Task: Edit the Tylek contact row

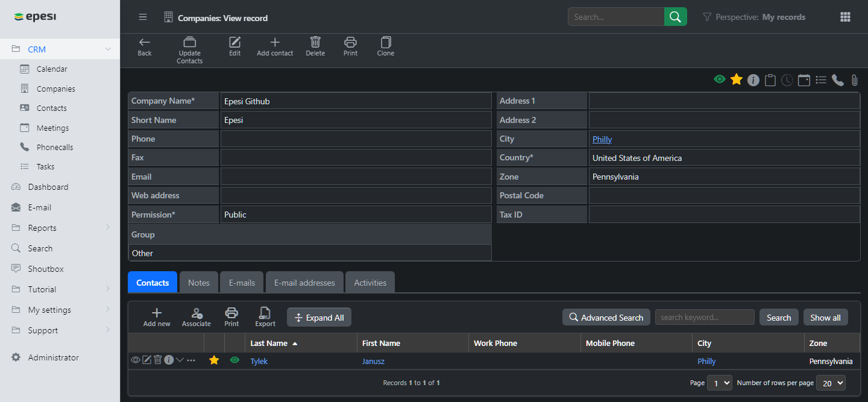Action: pos(146,360)
